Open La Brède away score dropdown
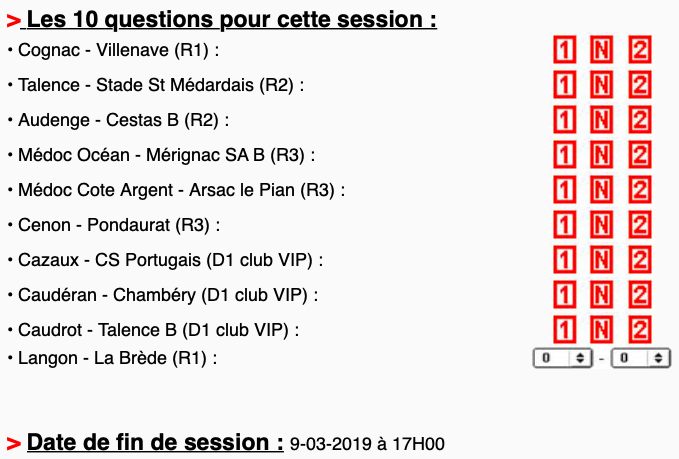679x459 pixels. (x=640, y=357)
